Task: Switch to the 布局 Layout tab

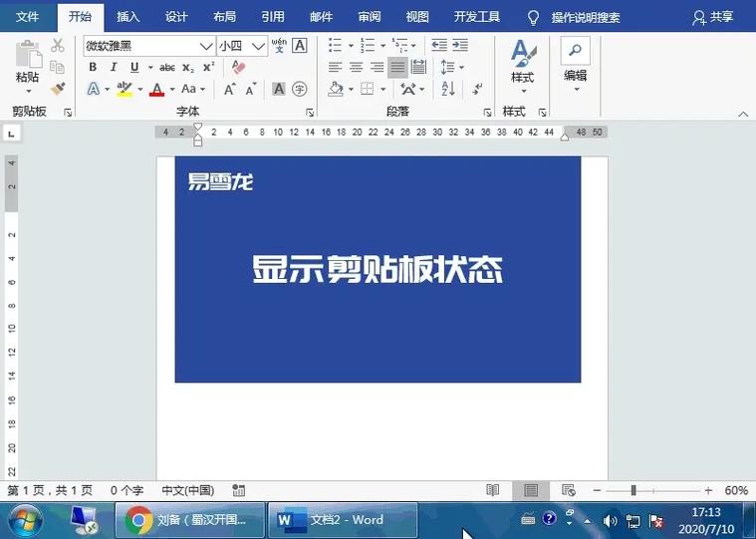Action: coord(224,17)
